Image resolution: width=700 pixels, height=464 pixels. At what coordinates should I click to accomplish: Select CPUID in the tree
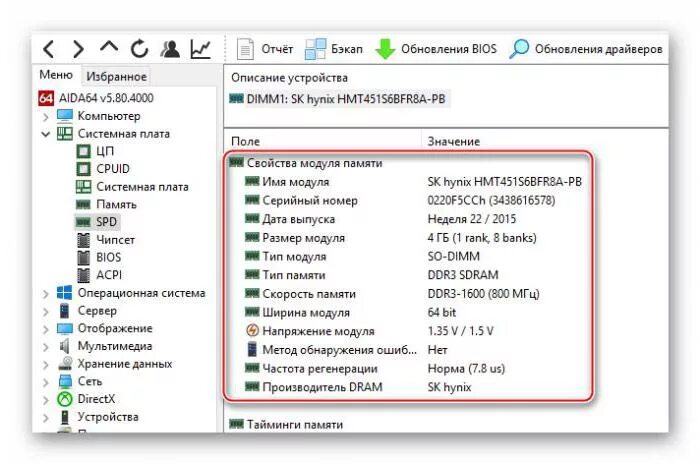point(103,169)
